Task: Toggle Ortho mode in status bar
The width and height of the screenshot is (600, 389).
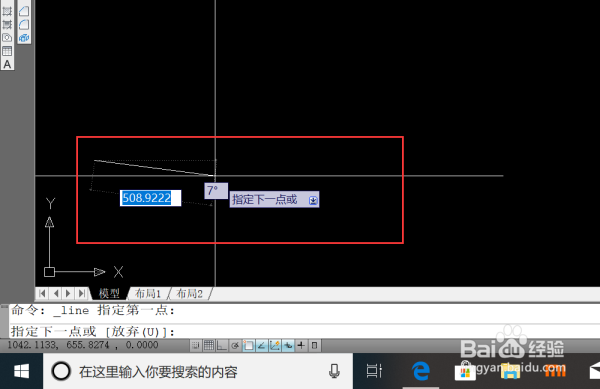Action: click(222, 346)
